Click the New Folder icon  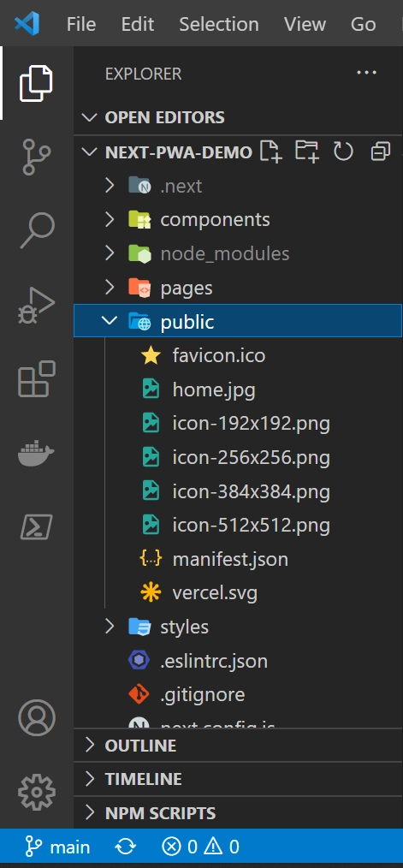tap(307, 152)
